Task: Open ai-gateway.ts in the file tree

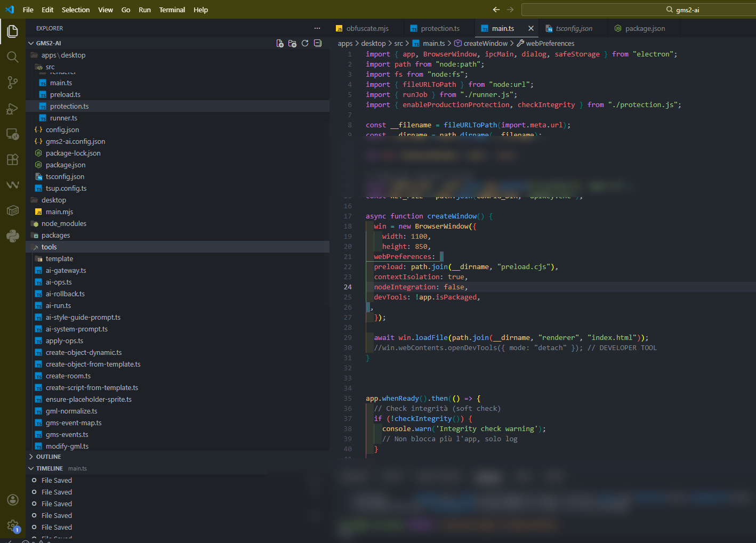Action: tap(177, 270)
